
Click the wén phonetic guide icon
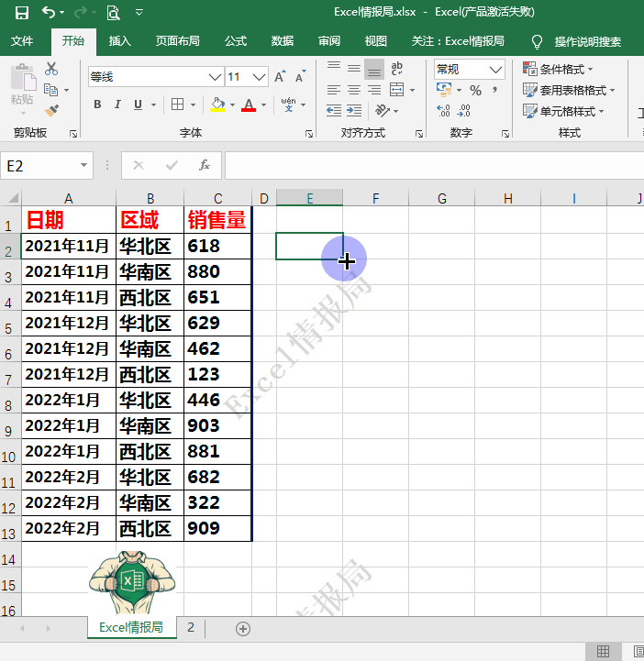(288, 105)
